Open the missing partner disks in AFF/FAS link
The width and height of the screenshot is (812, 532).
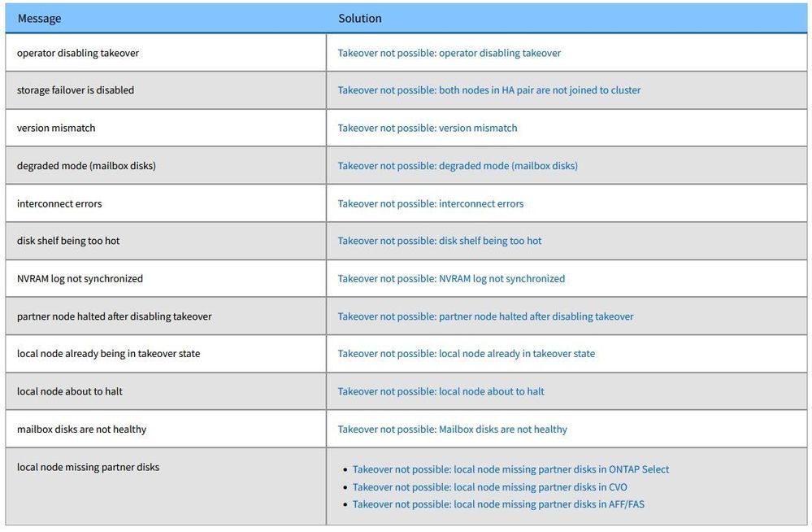click(498, 504)
